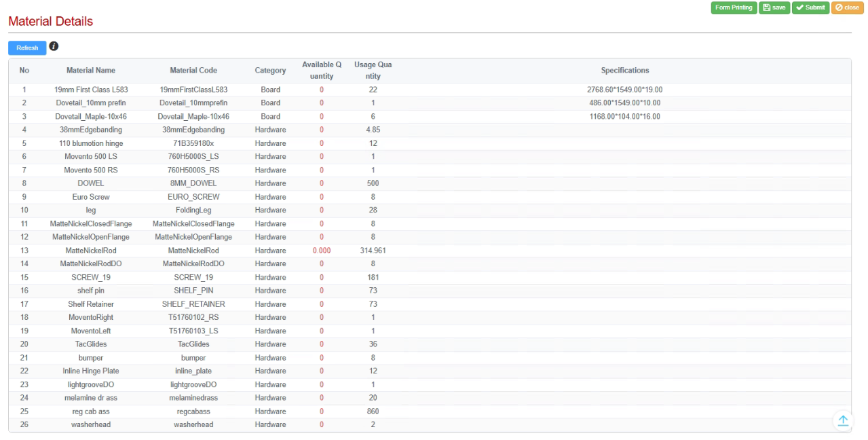The image size is (868, 440).
Task: Click usage quantity '860' for reg cab ass
Action: click(373, 411)
